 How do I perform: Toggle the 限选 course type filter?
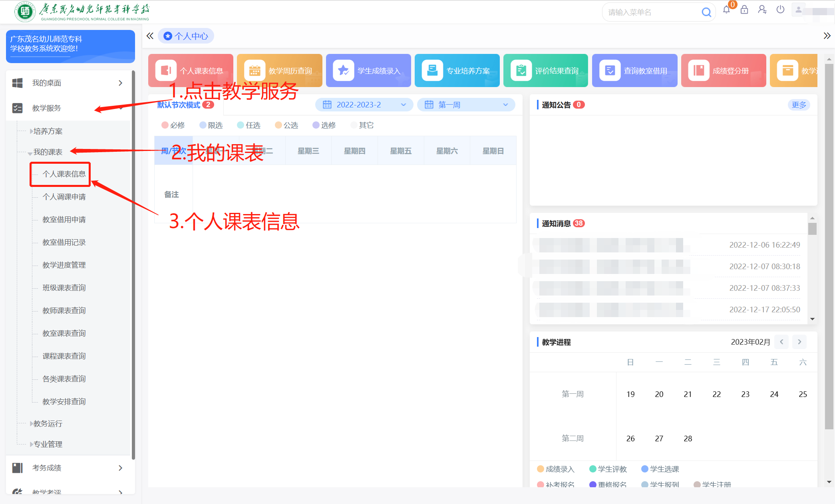point(211,125)
